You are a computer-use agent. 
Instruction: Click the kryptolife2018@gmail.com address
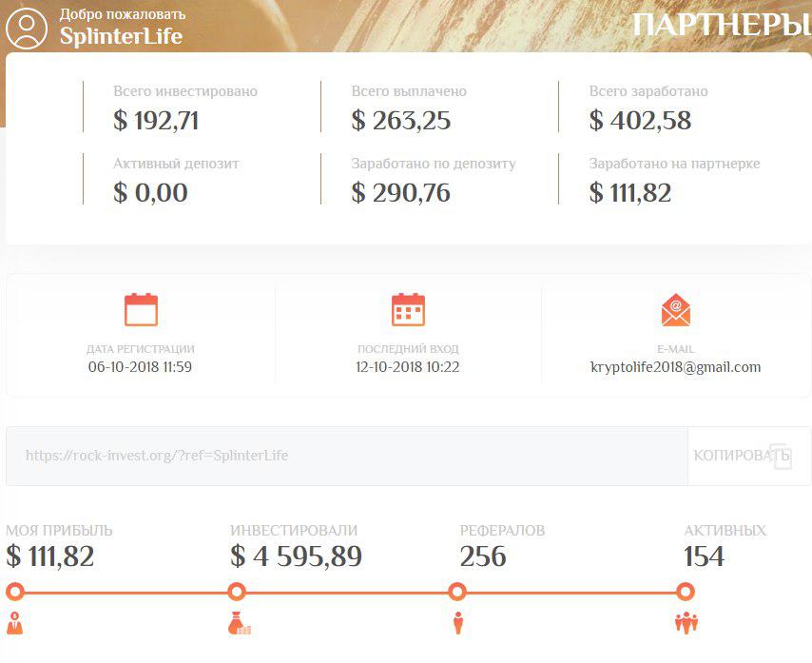(x=675, y=367)
